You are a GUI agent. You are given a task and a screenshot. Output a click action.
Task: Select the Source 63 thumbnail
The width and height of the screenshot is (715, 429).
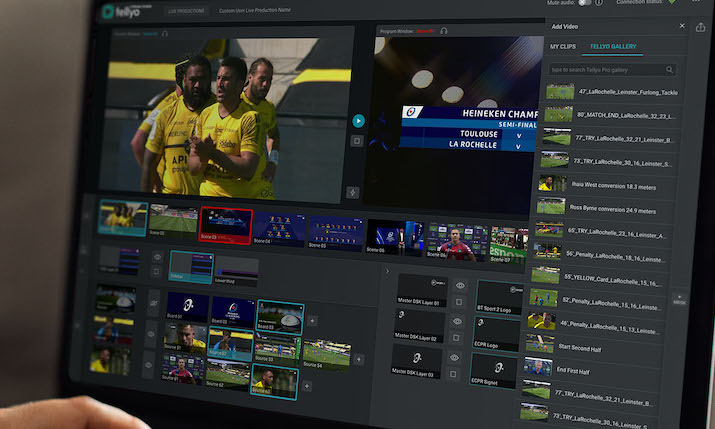tap(275, 382)
